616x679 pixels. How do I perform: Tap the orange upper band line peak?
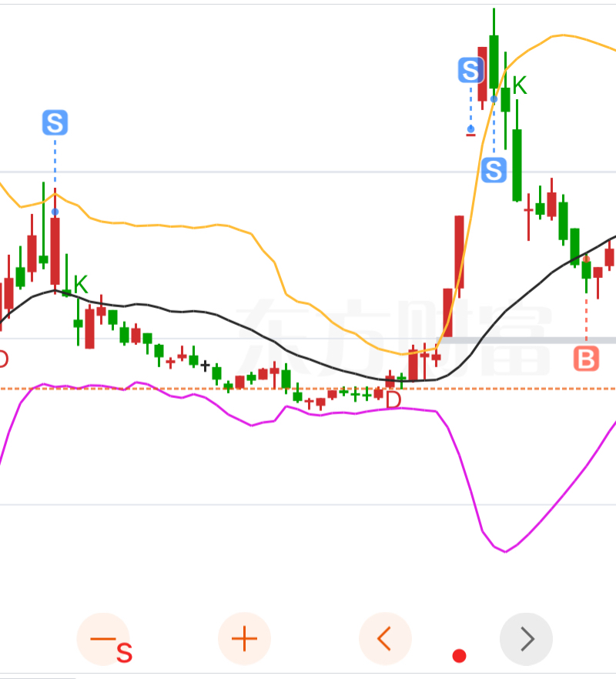(x=562, y=35)
